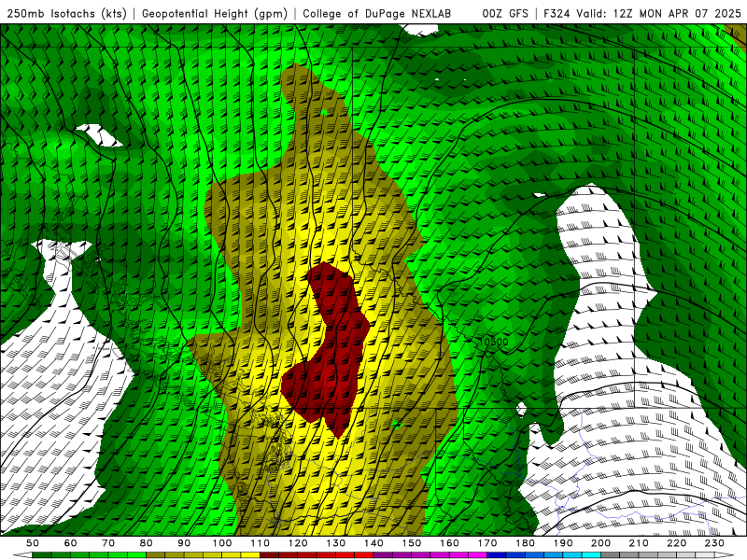Select the dark blue swatch right after magenta

[497, 555]
